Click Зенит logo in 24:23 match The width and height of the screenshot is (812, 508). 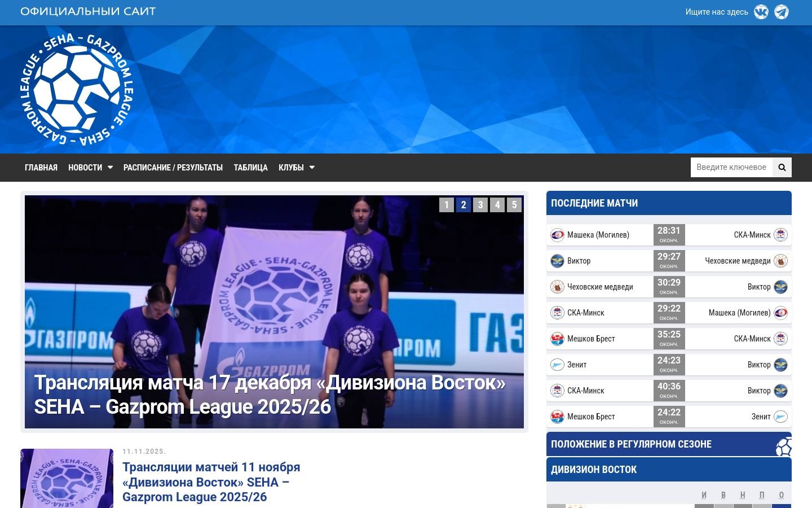tap(557, 365)
